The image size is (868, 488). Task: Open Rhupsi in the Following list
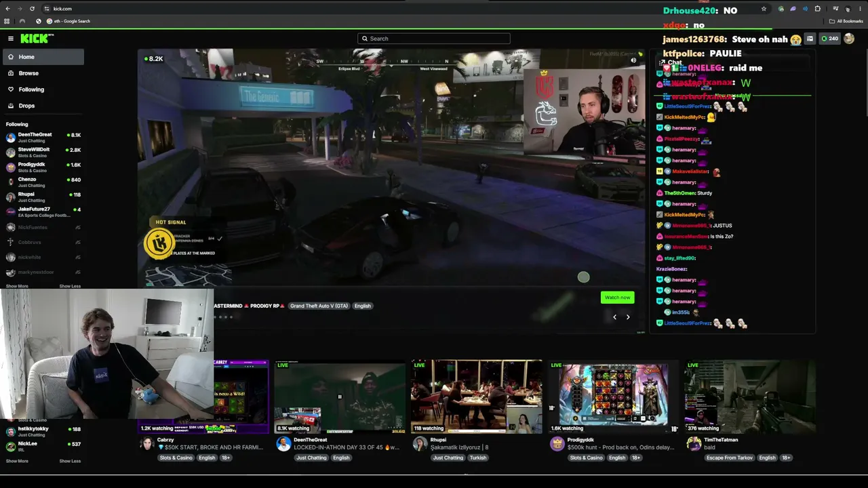[42, 197]
